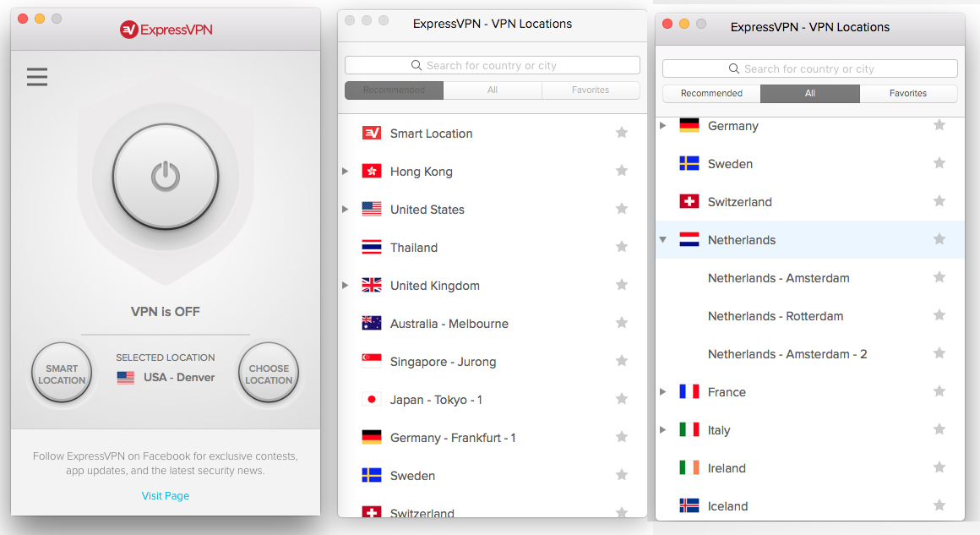
Task: Click the Smart Location round button
Action: point(62,374)
